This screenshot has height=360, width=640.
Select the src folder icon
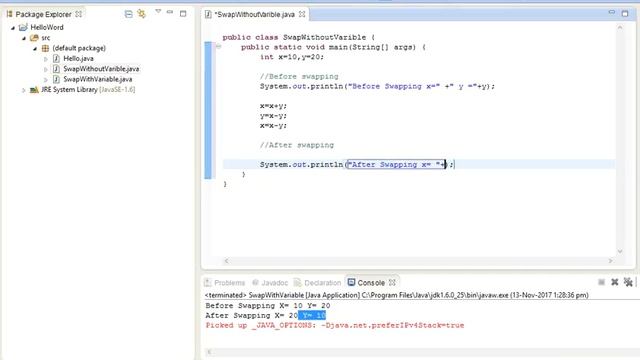34,38
